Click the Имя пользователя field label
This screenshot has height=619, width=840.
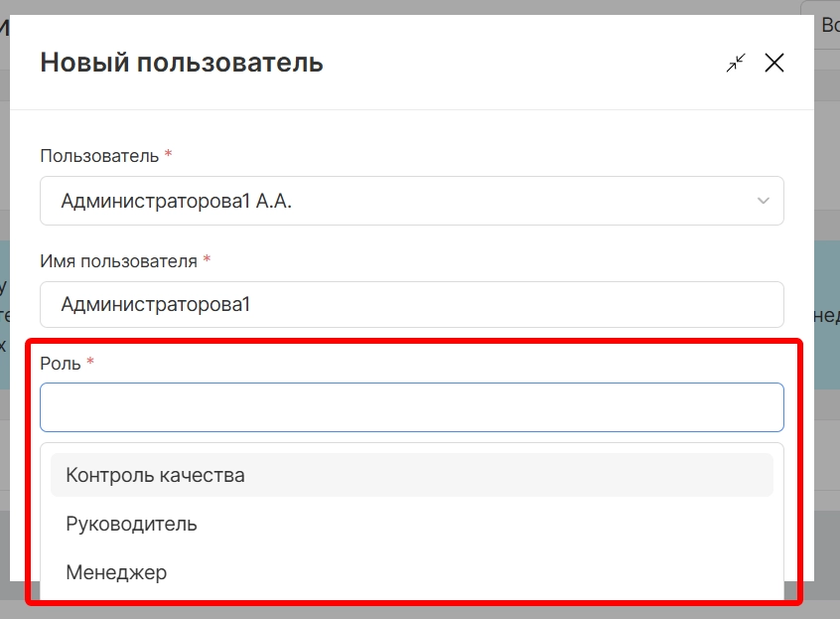pos(118,260)
